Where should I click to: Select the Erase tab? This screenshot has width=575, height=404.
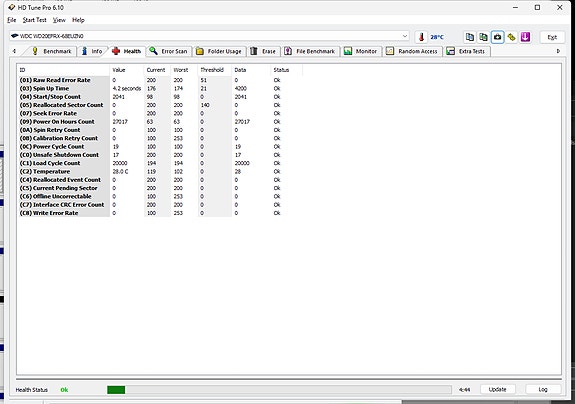click(263, 51)
